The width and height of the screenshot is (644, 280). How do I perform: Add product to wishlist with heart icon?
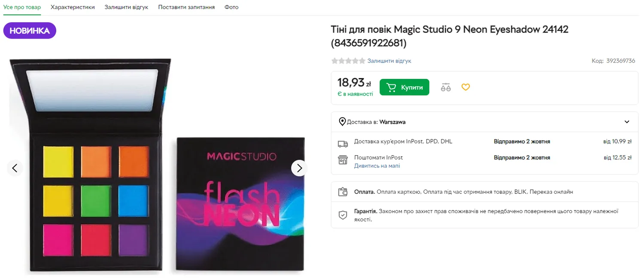point(466,87)
